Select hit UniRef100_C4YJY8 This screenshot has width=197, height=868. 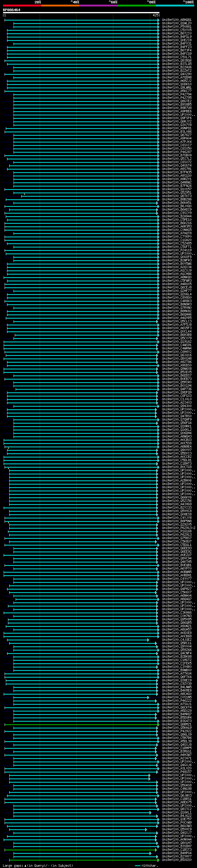tap(176, 518)
